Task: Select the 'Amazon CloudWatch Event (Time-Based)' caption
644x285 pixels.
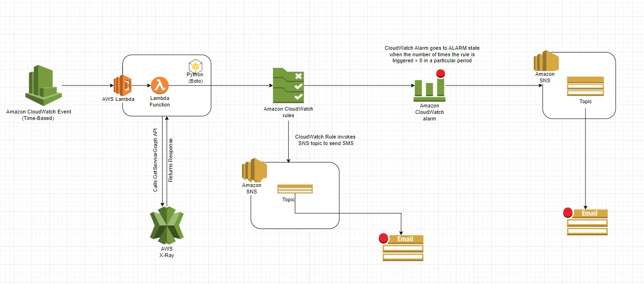Action: [x=39, y=115]
